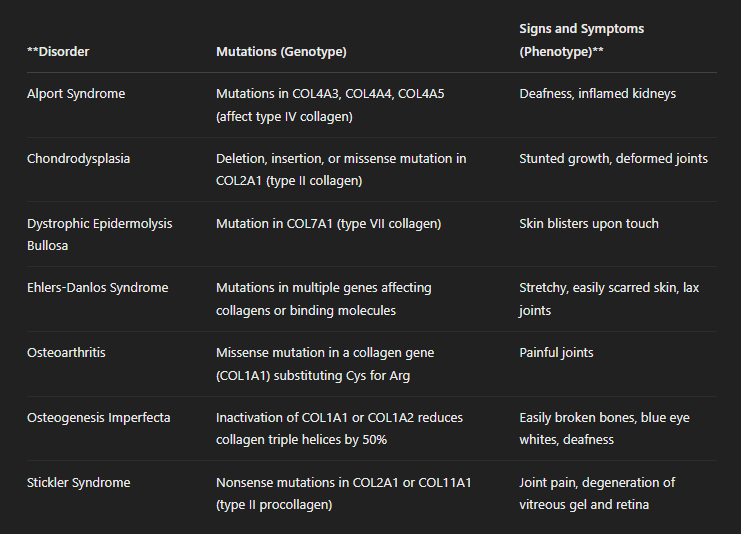
Task: Click Dystrophic Epidermolysis Bullosa disorder name
Action: pos(99,233)
